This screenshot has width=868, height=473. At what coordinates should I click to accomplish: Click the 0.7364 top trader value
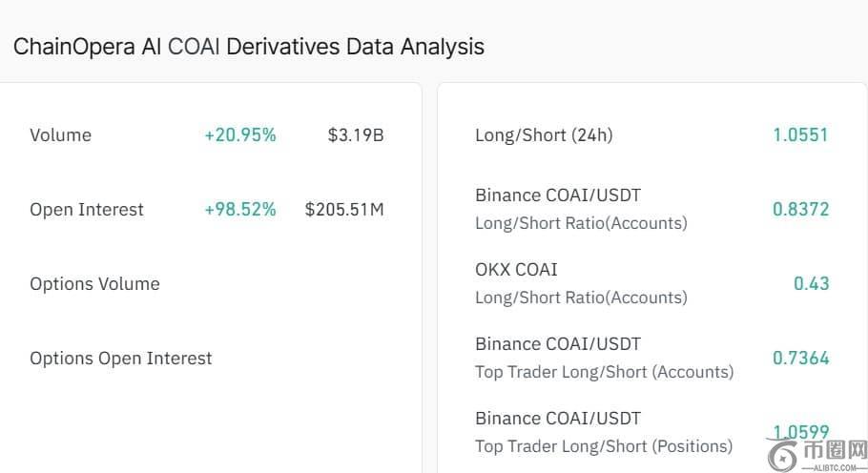[x=800, y=359]
